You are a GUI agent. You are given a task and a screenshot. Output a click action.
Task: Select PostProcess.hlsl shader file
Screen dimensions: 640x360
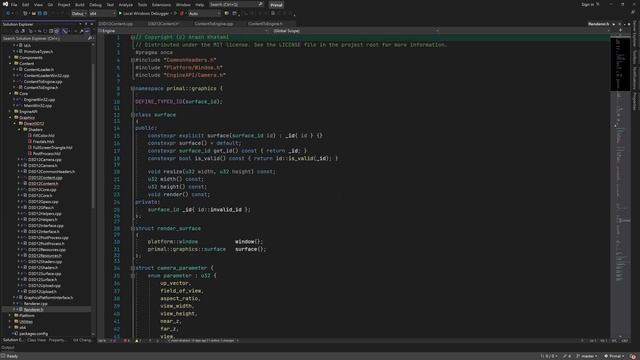pos(47,153)
